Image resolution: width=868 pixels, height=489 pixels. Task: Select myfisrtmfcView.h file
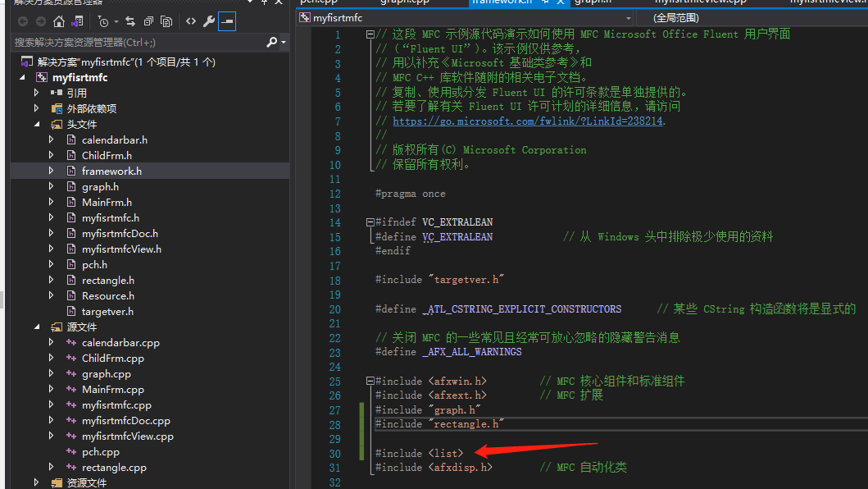122,249
